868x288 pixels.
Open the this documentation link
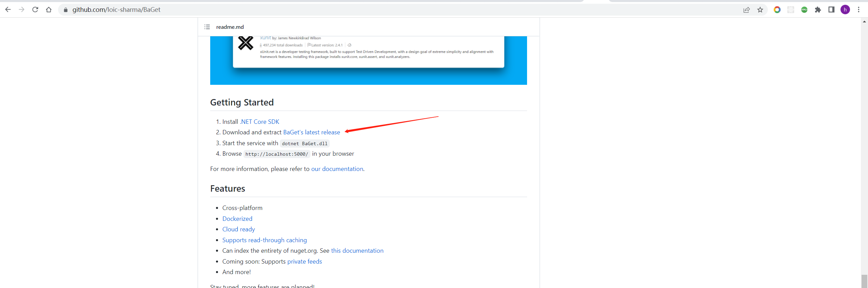357,251
